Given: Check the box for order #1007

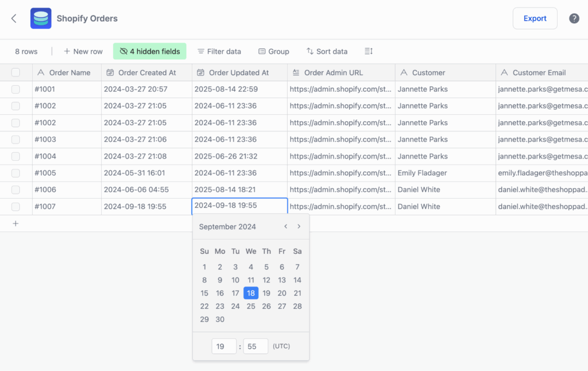Looking at the screenshot, I should pos(16,206).
